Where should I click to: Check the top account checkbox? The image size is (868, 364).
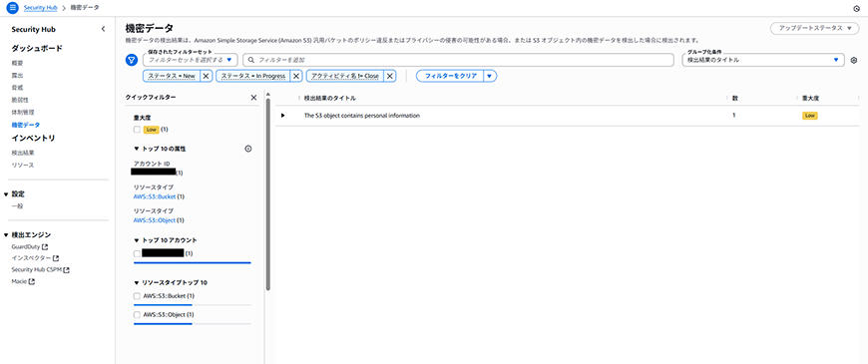(137, 254)
